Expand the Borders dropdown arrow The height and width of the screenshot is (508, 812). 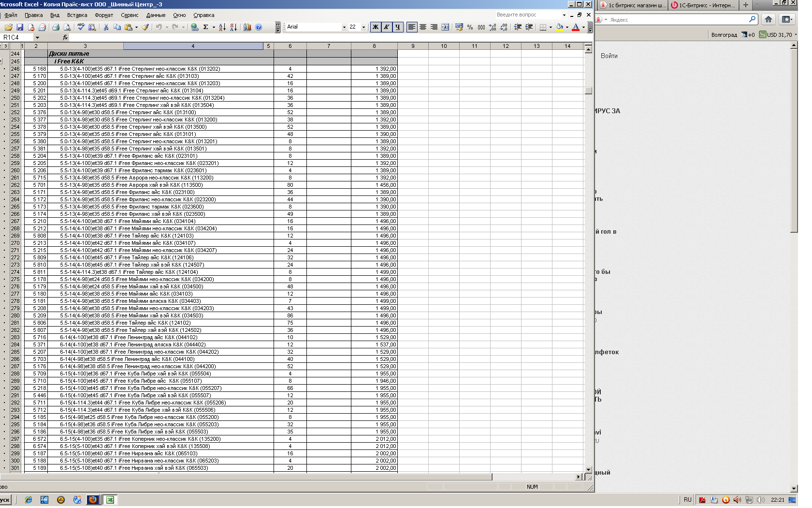pyautogui.click(x=551, y=27)
